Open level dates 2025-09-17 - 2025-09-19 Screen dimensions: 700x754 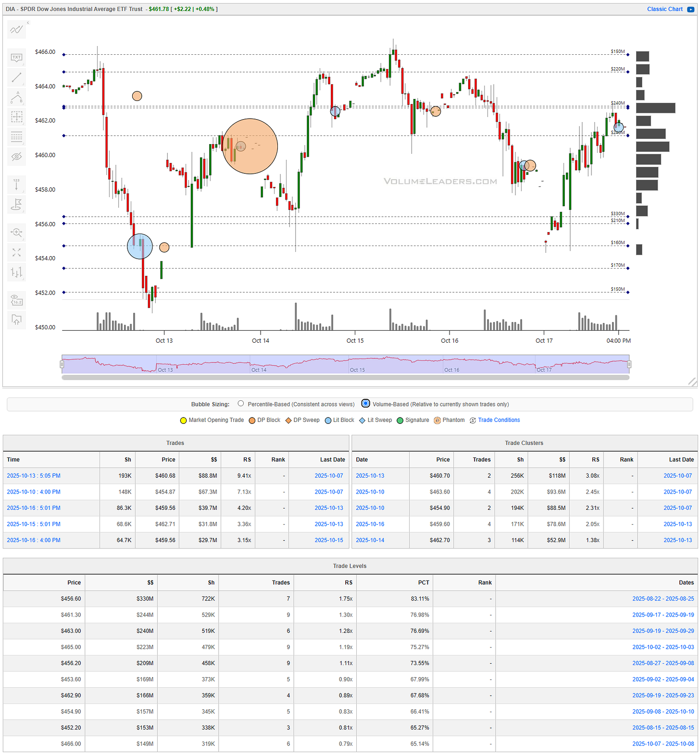(x=663, y=615)
